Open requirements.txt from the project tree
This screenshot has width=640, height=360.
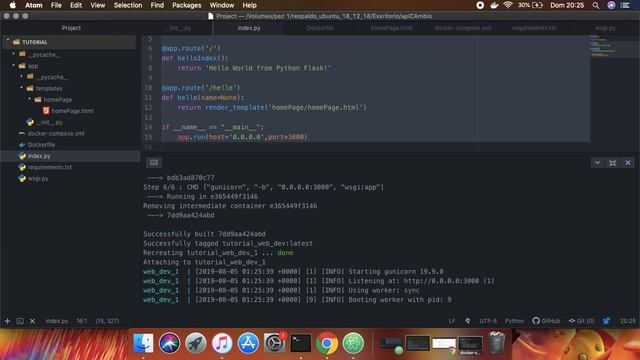coord(50,167)
